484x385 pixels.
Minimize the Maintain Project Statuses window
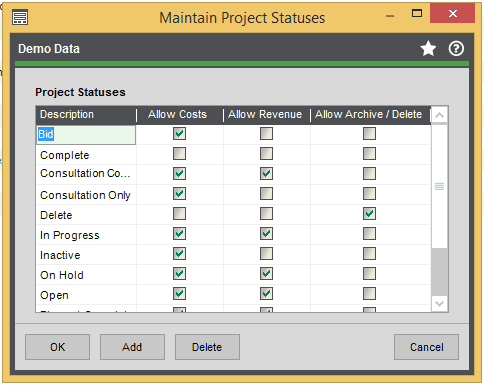click(390, 16)
